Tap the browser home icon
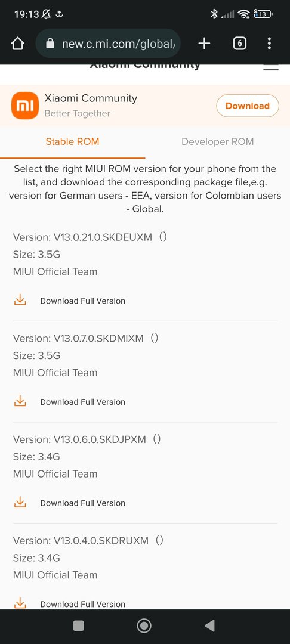Viewport: 290px width, 644px height. click(x=18, y=44)
